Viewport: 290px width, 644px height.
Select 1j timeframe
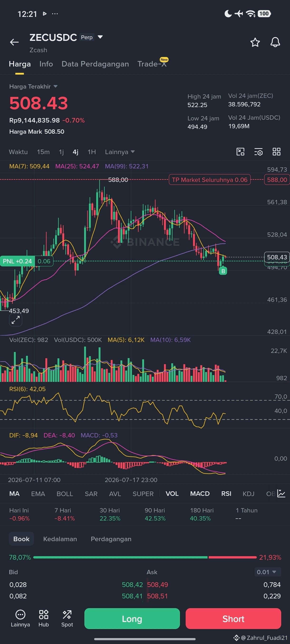click(x=61, y=152)
